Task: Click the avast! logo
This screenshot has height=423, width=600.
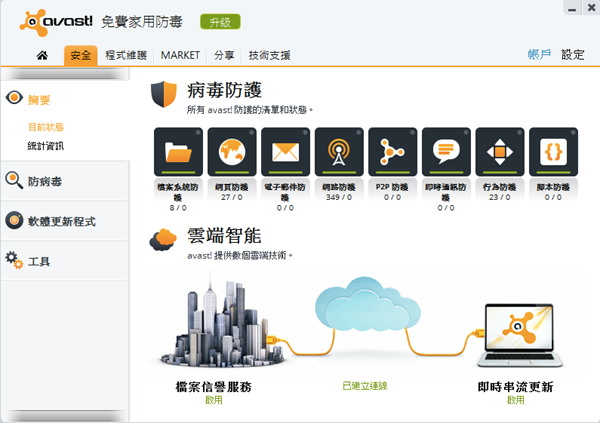Action: [56, 23]
